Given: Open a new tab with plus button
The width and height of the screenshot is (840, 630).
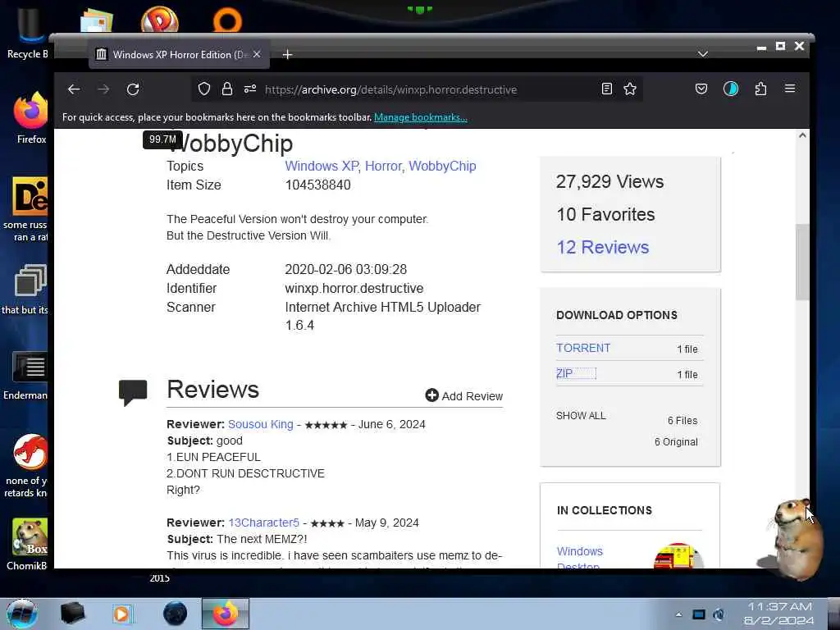Looking at the screenshot, I should (x=287, y=55).
